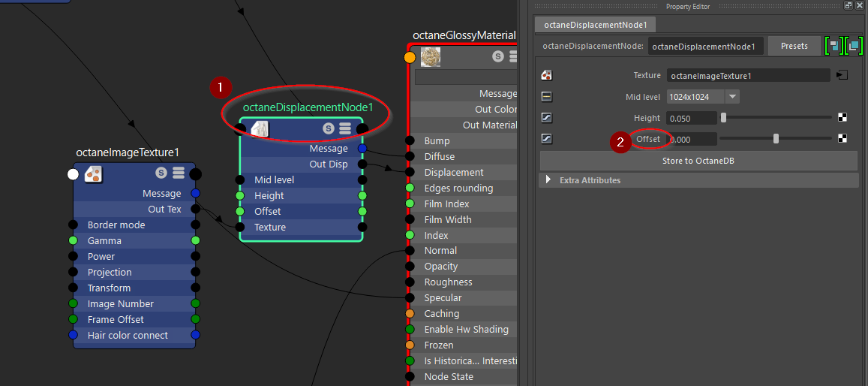This screenshot has height=386, width=868.
Task: Click the connect arrow icon beside Texture field
Action: point(842,75)
